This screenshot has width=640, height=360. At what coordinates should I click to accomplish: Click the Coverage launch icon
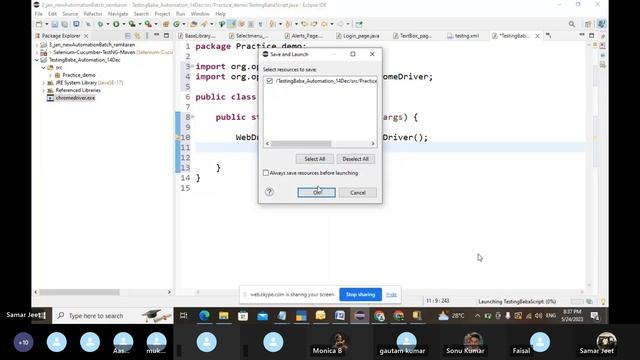pos(132,24)
